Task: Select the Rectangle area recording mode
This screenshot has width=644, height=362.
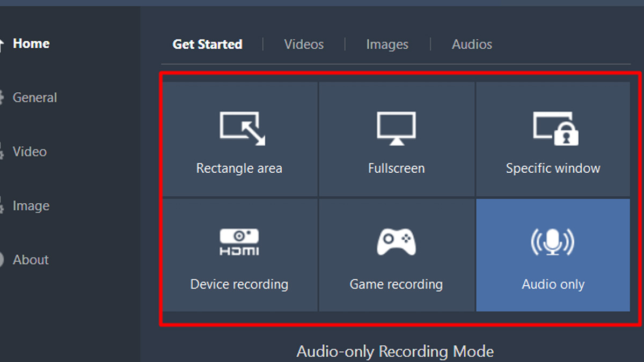Action: point(240,139)
